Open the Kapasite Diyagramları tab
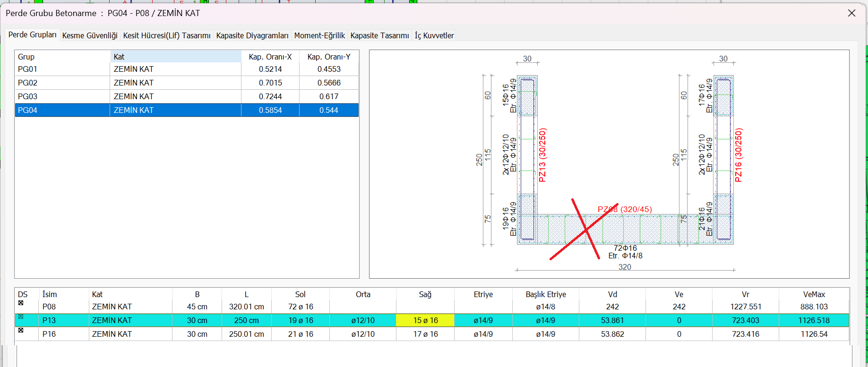Screen dimensions: 868x367 pos(252,35)
